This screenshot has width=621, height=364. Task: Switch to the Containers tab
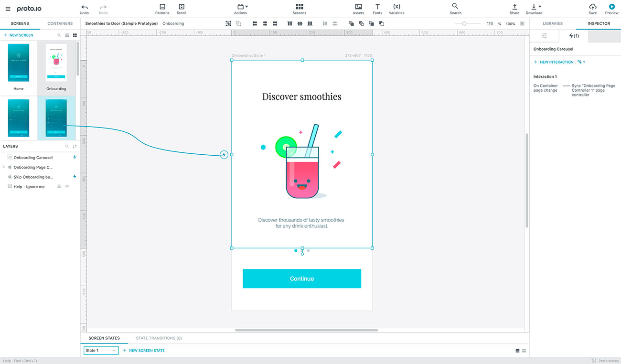(60, 23)
